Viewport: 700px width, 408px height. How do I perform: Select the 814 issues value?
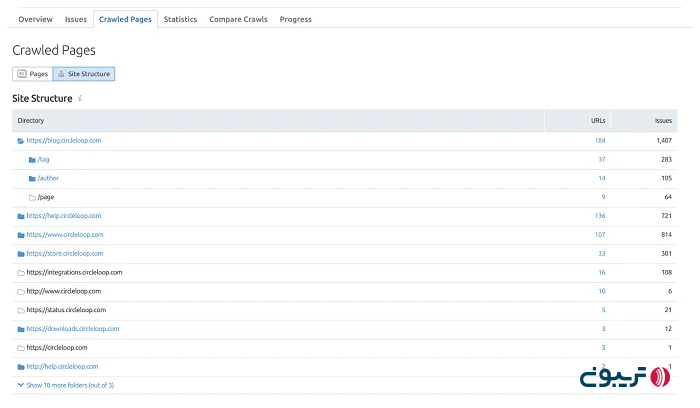point(666,234)
